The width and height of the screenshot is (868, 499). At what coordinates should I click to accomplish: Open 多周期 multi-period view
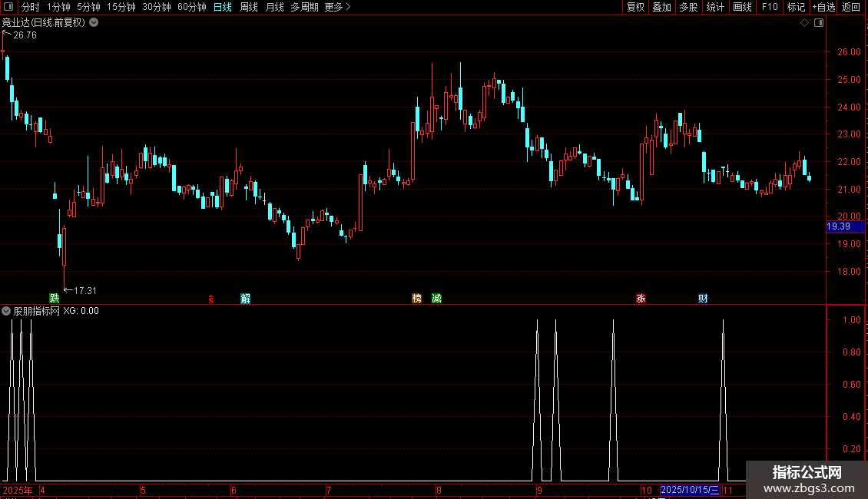(x=304, y=7)
